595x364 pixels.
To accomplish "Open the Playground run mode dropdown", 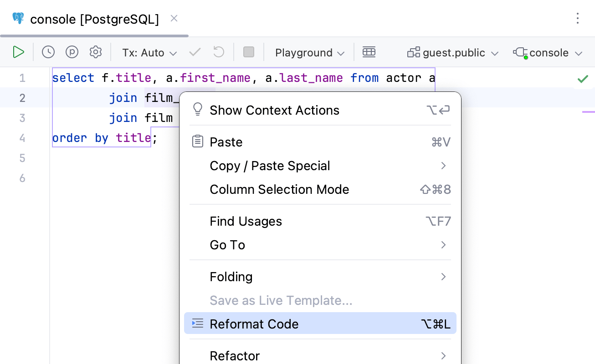I will 308,52.
